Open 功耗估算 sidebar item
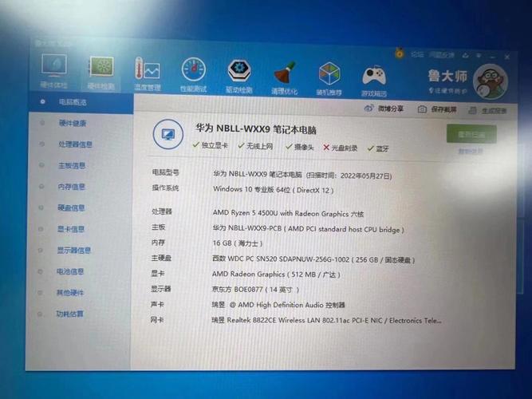This screenshot has width=532, height=399. [x=69, y=314]
